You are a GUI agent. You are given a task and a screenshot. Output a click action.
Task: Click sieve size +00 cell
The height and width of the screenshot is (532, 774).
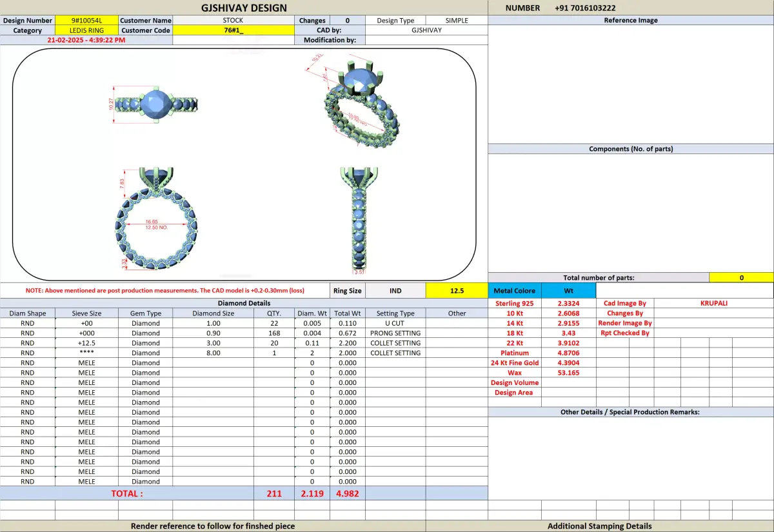coord(86,323)
